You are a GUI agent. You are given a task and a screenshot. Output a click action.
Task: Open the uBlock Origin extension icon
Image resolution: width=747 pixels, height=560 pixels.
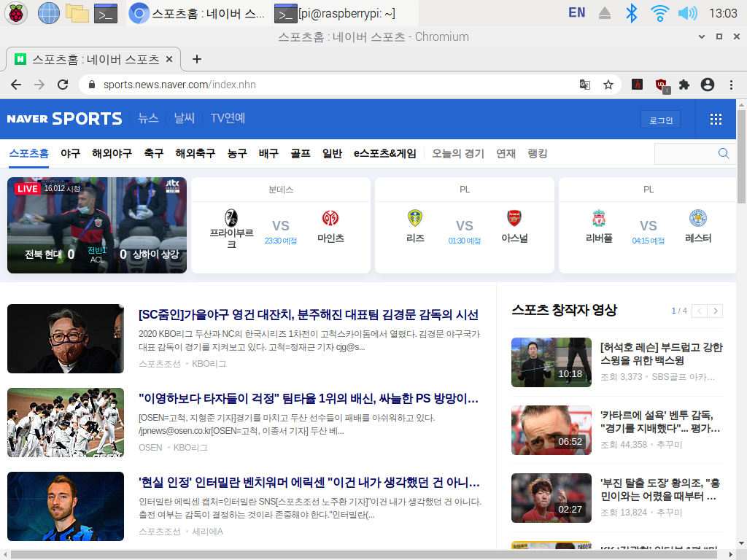(x=661, y=85)
